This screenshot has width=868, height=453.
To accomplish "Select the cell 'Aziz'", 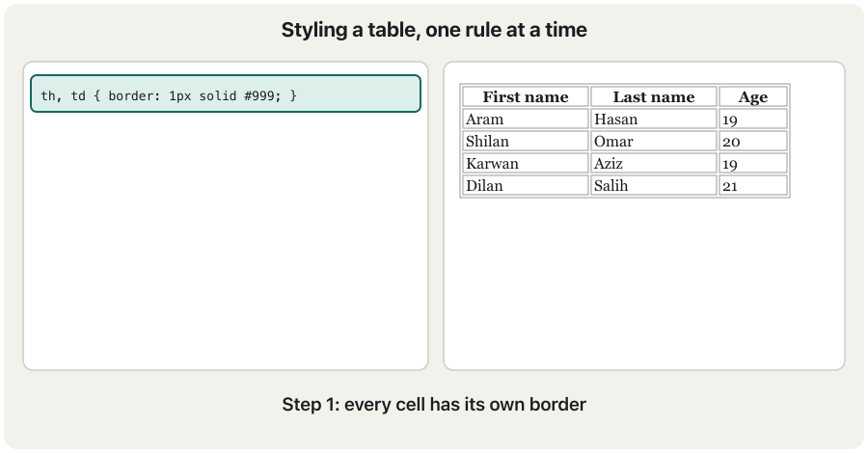I will click(x=654, y=163).
